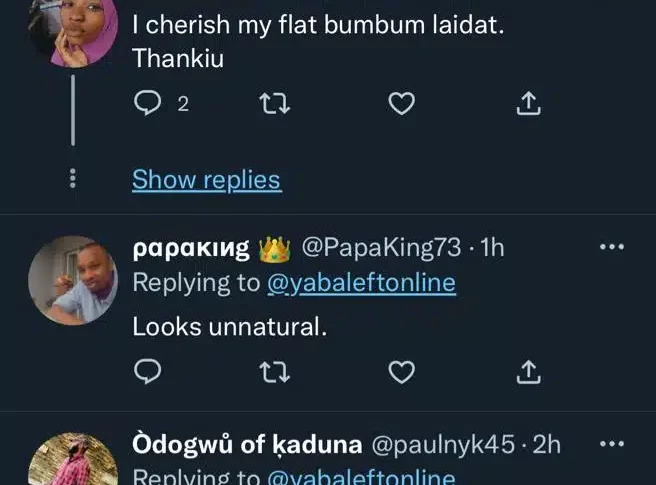Screen dimensions: 656x485
Task: Open @yabaleftonline link in PapaKing's reply
Action: [360, 283]
